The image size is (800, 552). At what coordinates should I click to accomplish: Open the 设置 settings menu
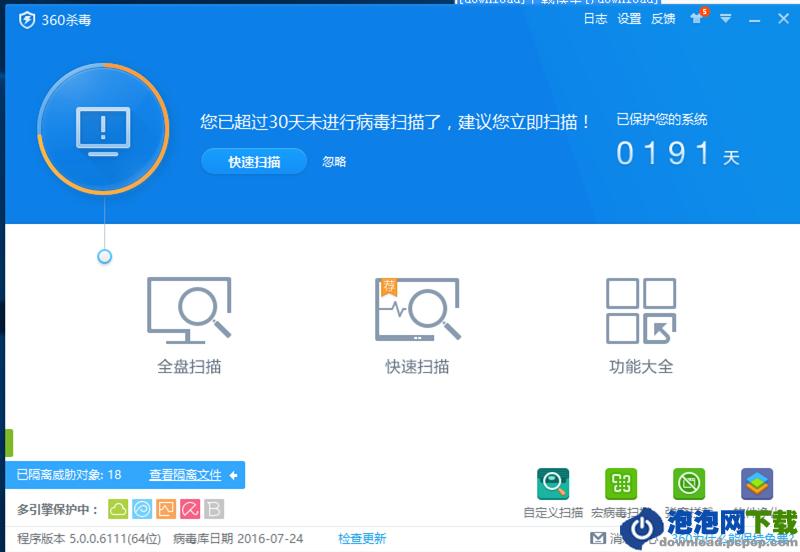coord(629,19)
